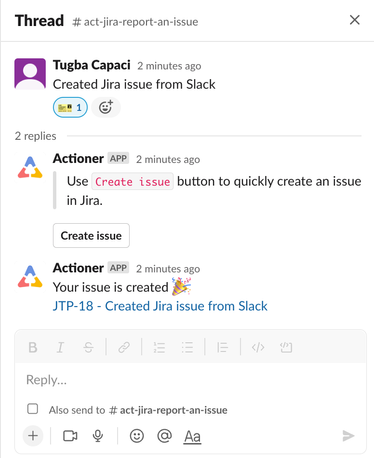Viewport: 374px width, 458px height.
Task: Open the JTP-18 Jira issue link
Action: [160, 306]
